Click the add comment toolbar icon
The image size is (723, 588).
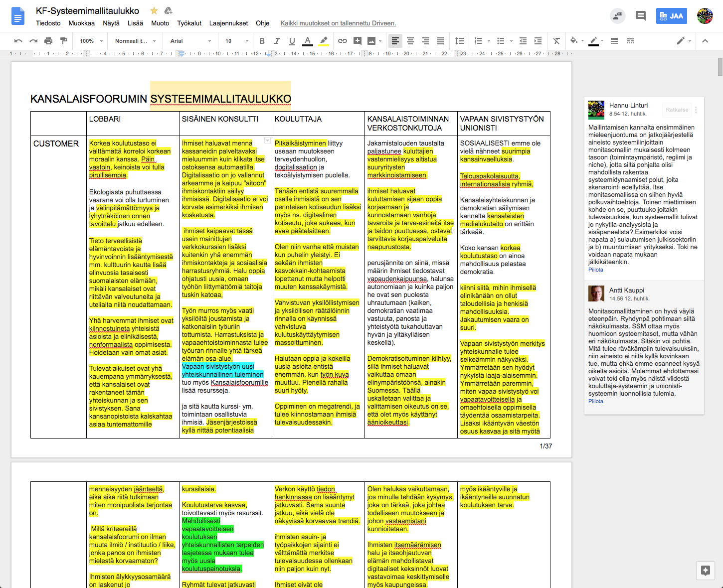tap(358, 41)
